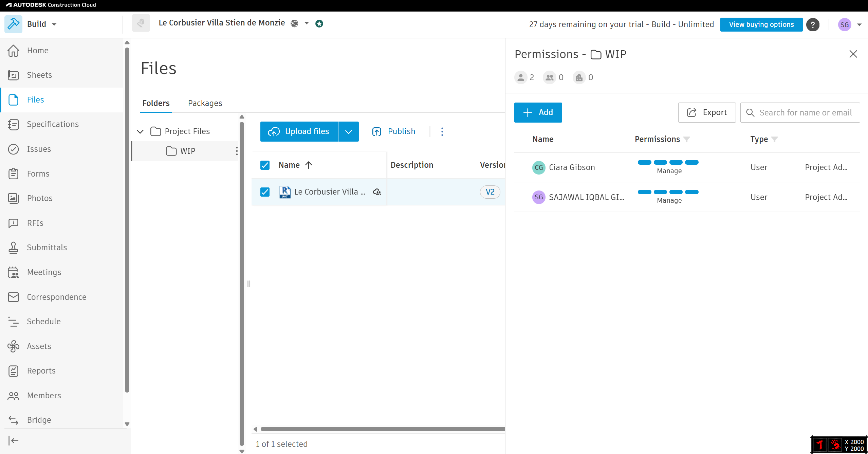Select Project Files folder in tree
Image resolution: width=868 pixels, height=454 pixels.
pyautogui.click(x=187, y=131)
